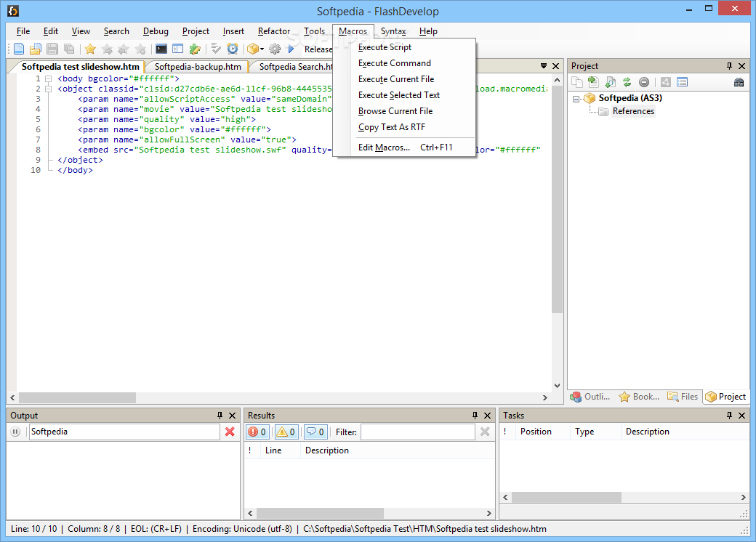Image resolution: width=756 pixels, height=542 pixels.
Task: Click the project properties list icon
Action: point(682,82)
